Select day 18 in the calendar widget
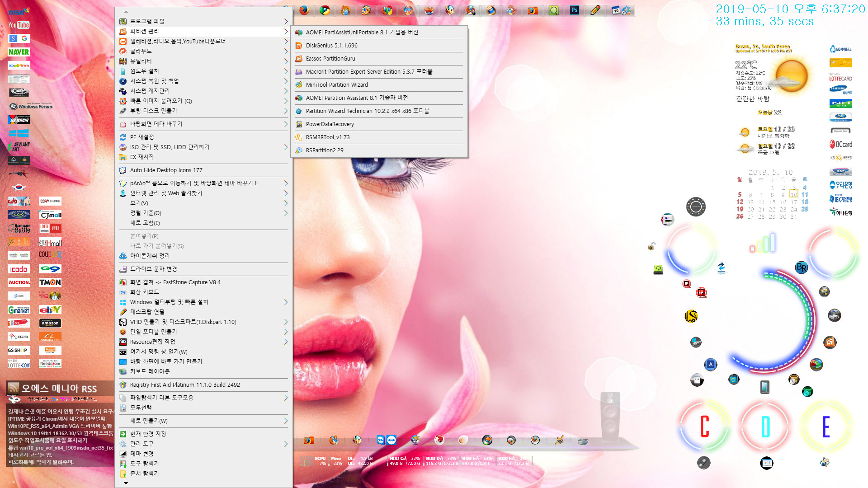 tap(805, 202)
